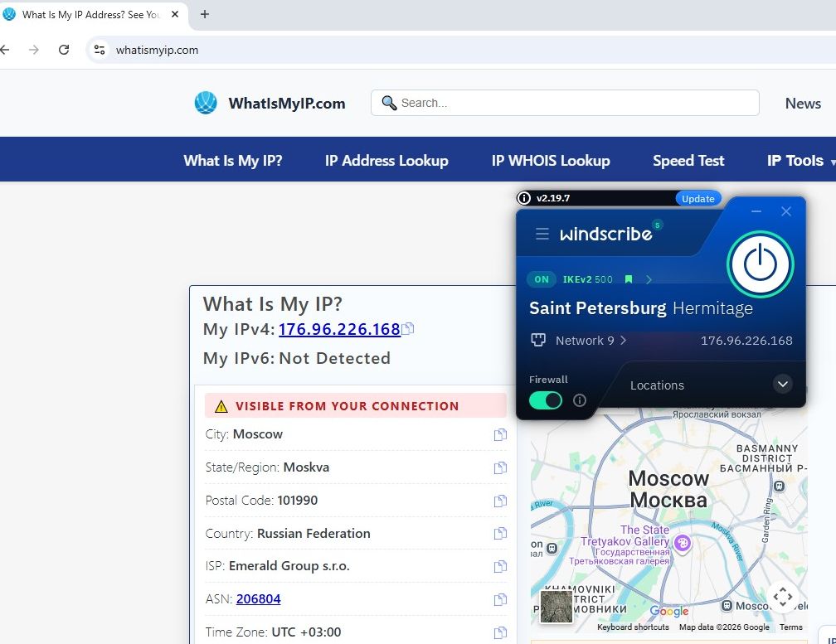The height and width of the screenshot is (644, 836).
Task: Click the My IPv6 Not Detected text
Action: [296, 358]
